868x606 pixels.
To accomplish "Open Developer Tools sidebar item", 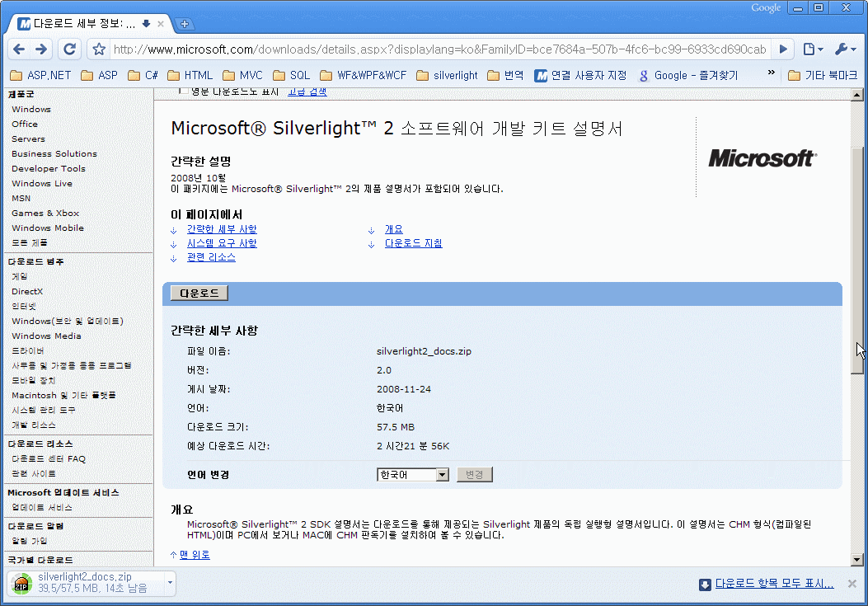I will click(49, 168).
